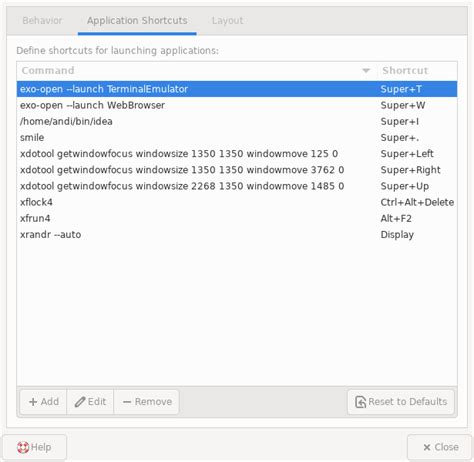Select the xrandr --auto Display row
The width and height of the screenshot is (474, 462).
click(x=237, y=234)
